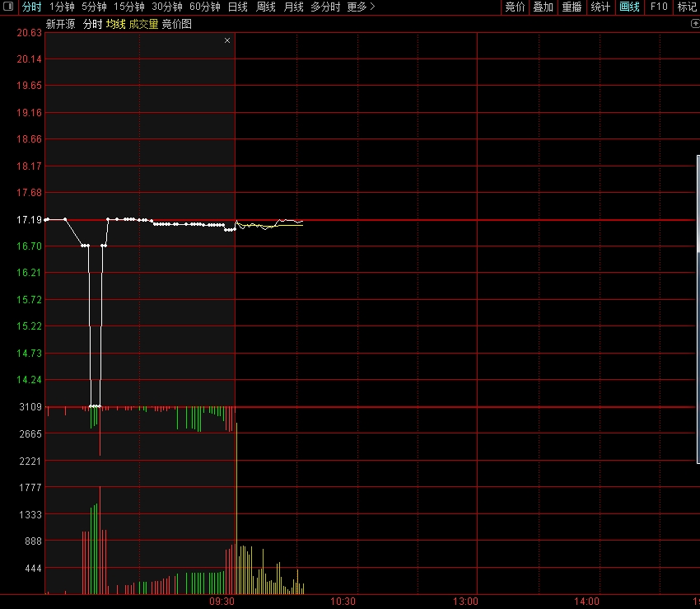Activate the 画线 drawing tool
This screenshot has width=700, height=609.
[x=629, y=7]
